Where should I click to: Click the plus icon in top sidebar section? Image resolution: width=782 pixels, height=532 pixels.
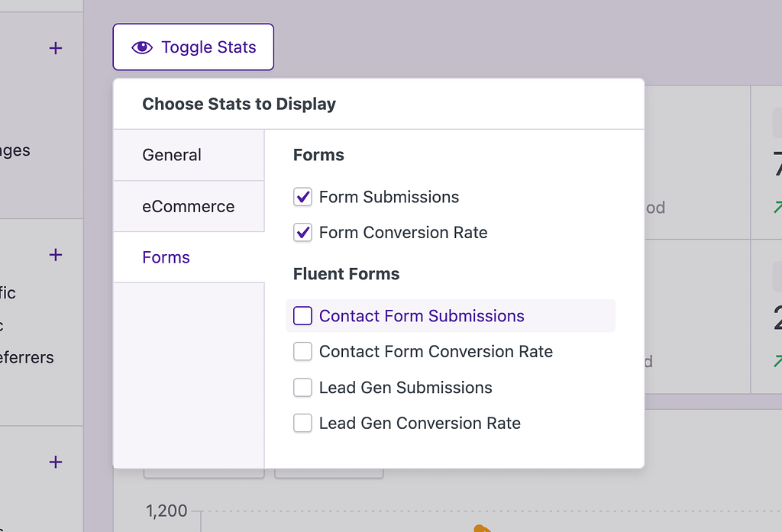[54, 48]
